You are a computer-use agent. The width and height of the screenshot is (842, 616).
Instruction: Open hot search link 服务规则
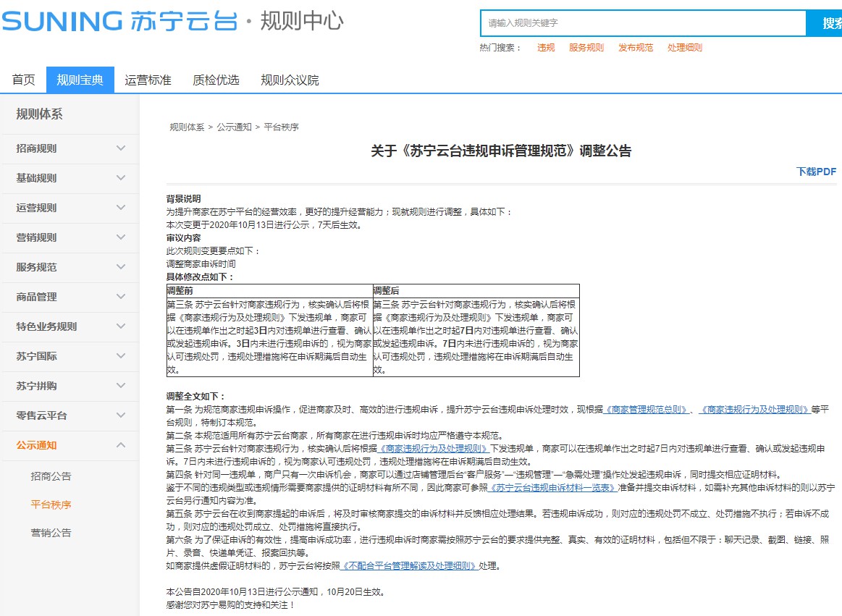pos(586,48)
